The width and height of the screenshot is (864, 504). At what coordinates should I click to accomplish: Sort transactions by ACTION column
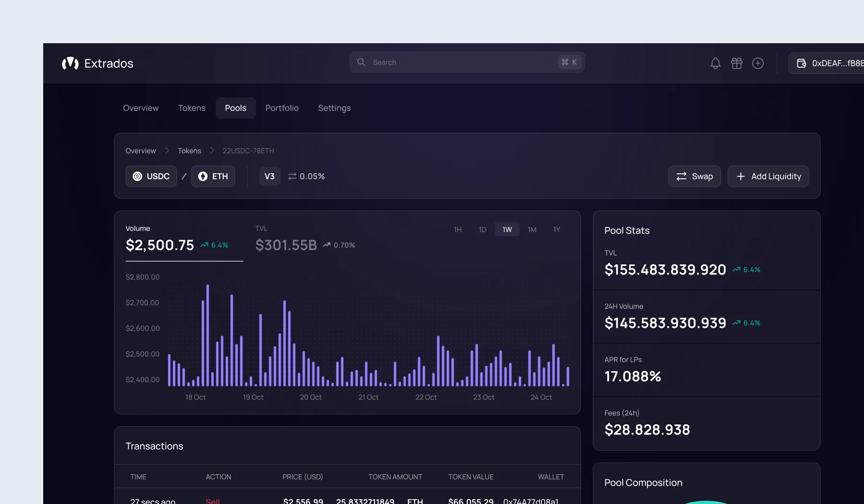pyautogui.click(x=218, y=477)
